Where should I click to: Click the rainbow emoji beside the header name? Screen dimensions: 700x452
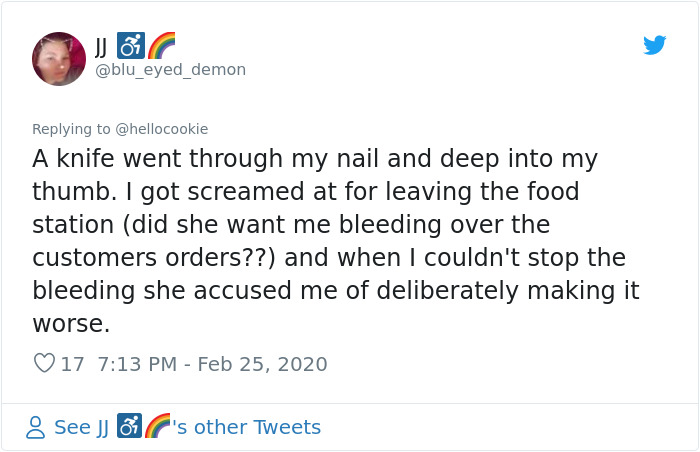pyautogui.click(x=161, y=46)
